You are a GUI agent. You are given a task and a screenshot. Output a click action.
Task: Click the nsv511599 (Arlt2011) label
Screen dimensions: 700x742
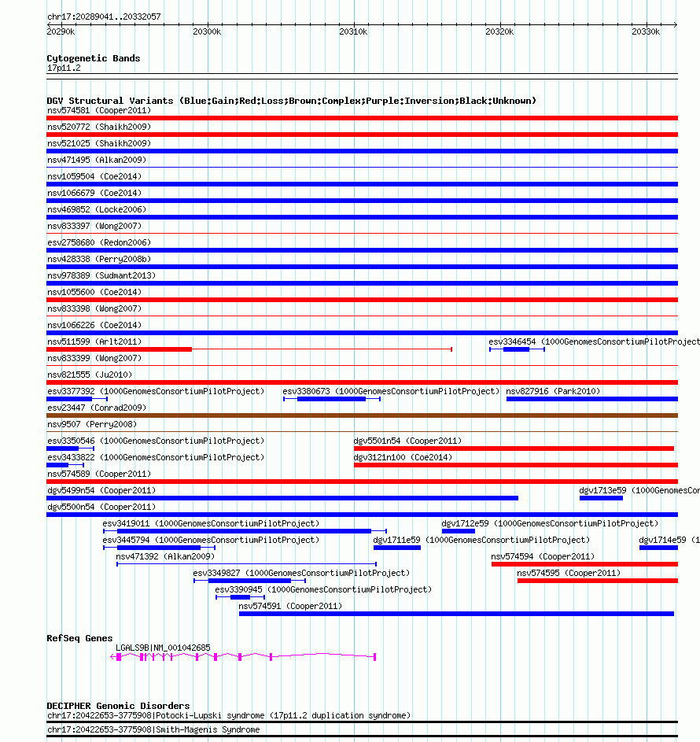point(94,341)
